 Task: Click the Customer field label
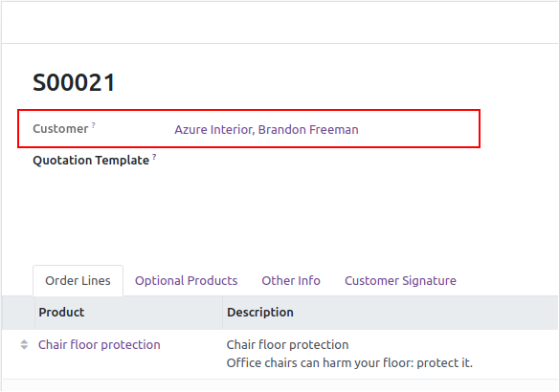(x=60, y=129)
